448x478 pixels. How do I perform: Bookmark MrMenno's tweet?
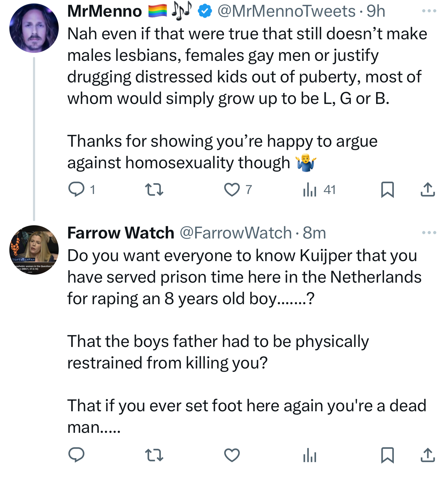tap(387, 190)
